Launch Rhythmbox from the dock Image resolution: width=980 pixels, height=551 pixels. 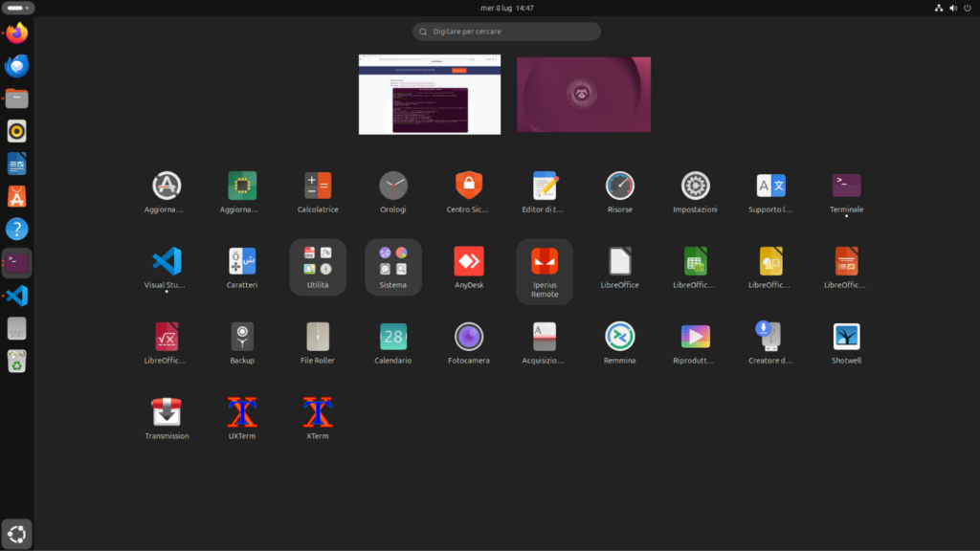[x=17, y=131]
